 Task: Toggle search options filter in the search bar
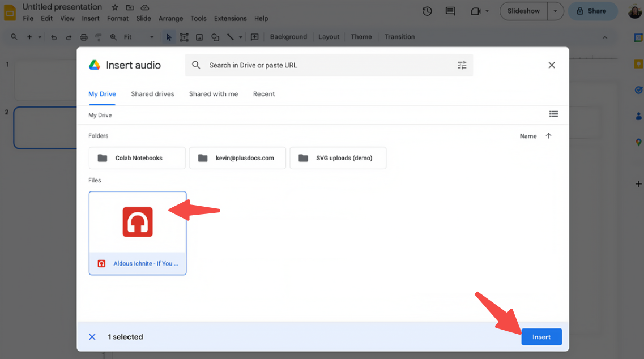(462, 65)
